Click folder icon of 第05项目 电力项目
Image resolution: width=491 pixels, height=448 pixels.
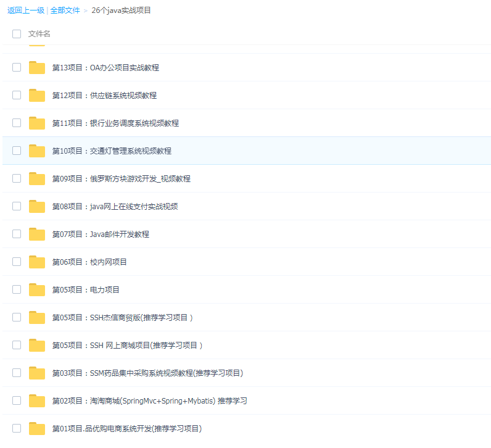37,289
